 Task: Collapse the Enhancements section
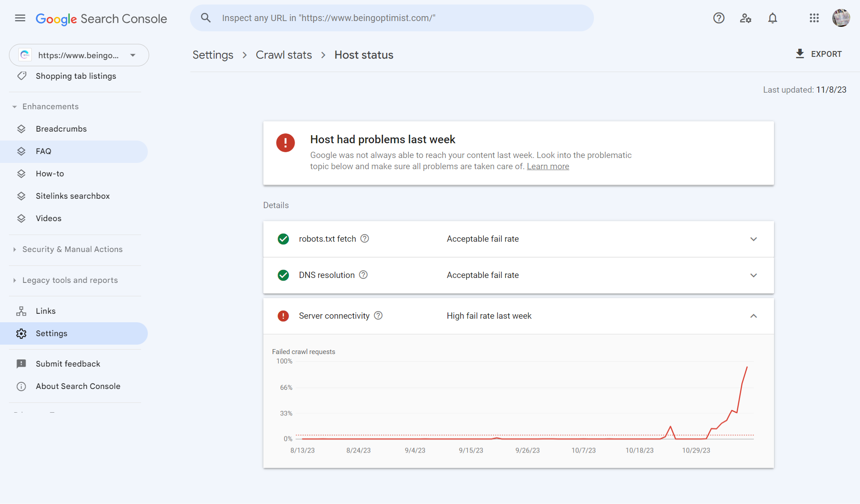click(46, 107)
